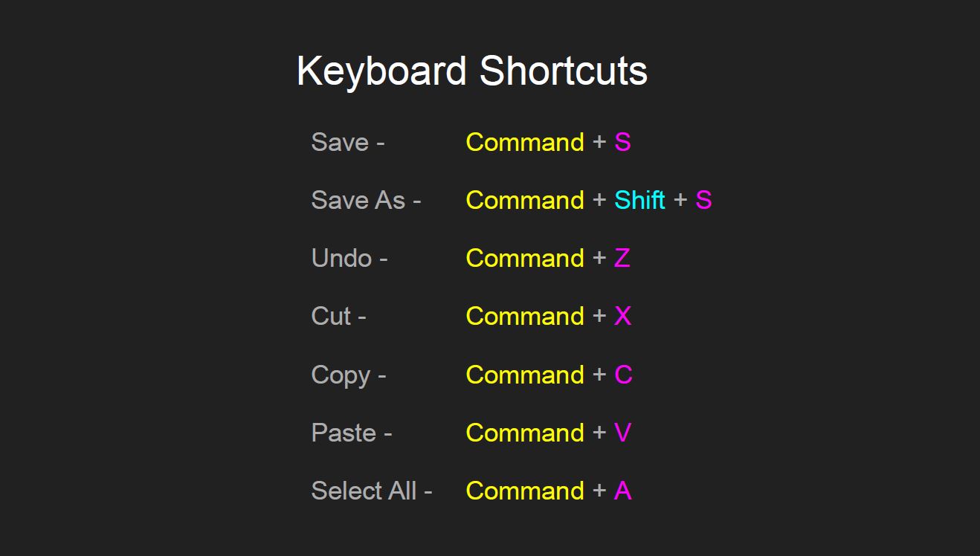The image size is (980, 556).
Task: Select the magenta C key letter
Action: click(x=623, y=375)
